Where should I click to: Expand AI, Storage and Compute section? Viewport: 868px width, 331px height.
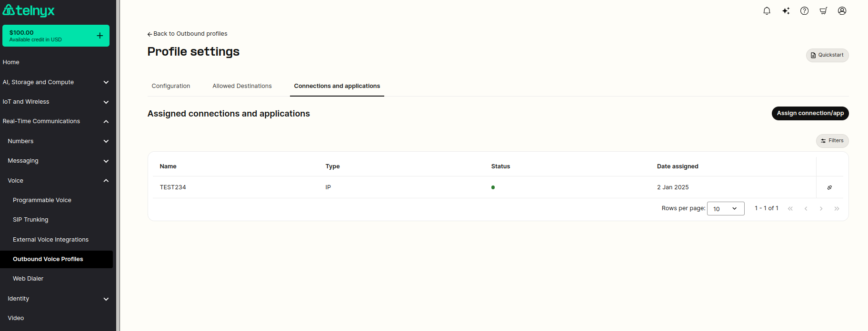[x=56, y=82]
